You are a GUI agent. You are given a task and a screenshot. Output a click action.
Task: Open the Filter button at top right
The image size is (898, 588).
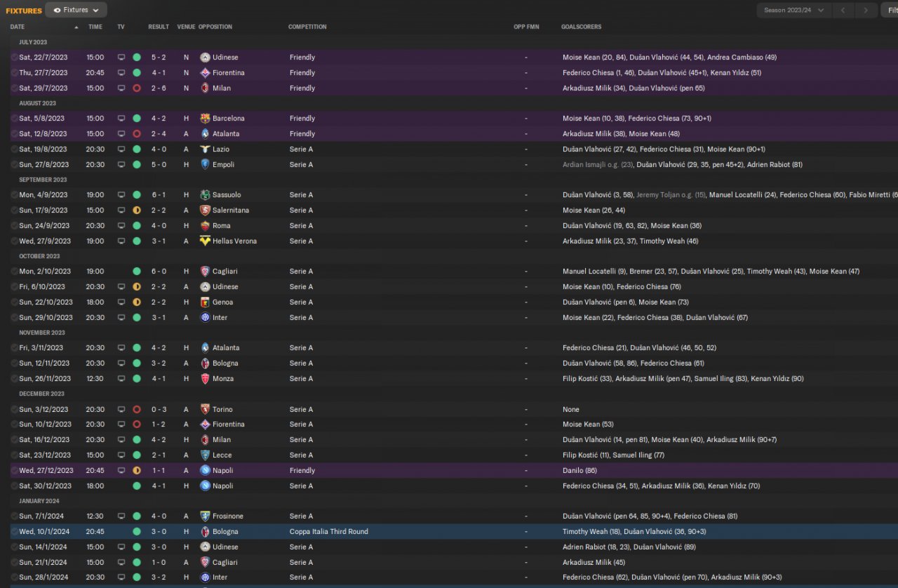click(892, 11)
